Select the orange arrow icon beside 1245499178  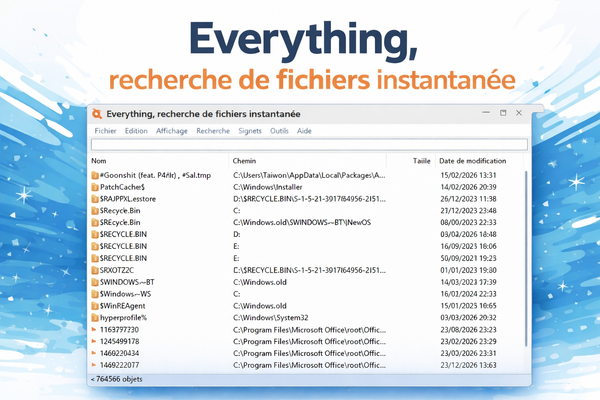(x=94, y=341)
